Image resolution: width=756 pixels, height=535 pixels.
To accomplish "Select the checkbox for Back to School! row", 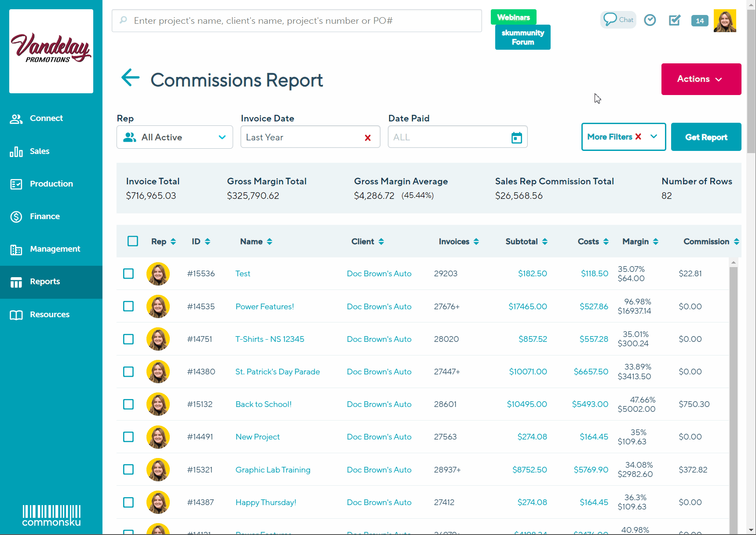I will coord(128,404).
